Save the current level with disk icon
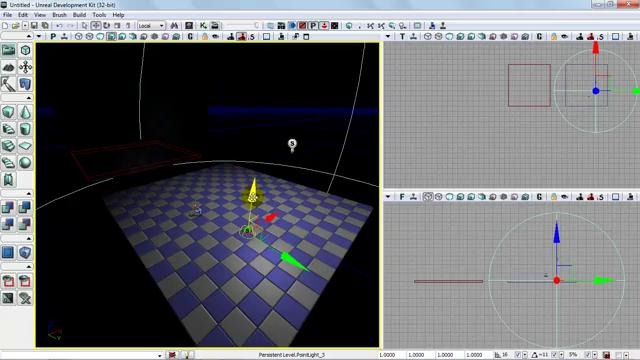 tap(34, 26)
